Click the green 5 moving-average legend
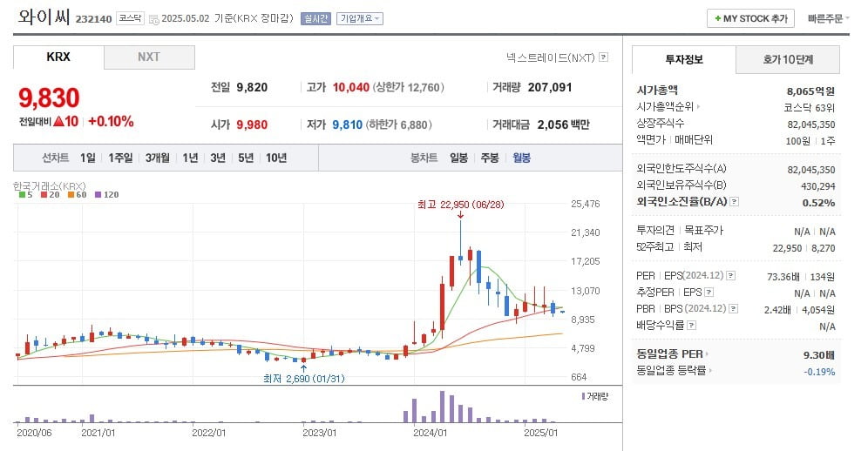This screenshot has height=451, width=868. [25, 195]
